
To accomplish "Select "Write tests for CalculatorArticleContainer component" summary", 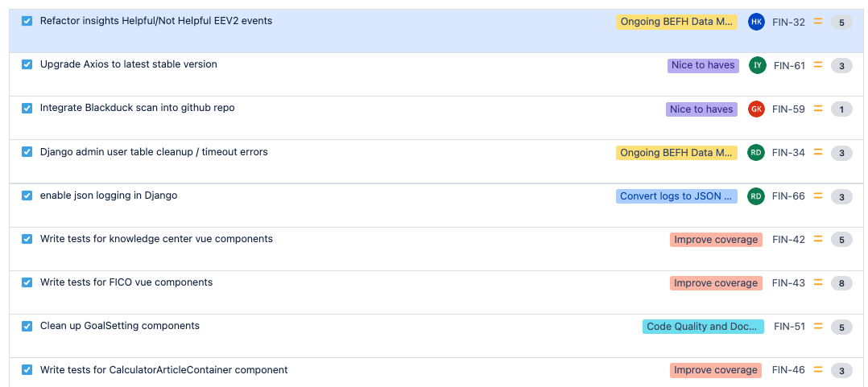I will [164, 370].
